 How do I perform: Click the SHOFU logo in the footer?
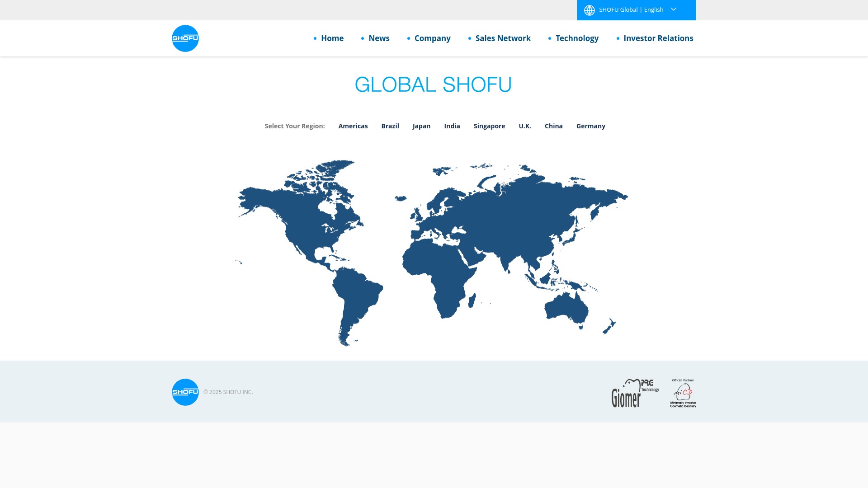(185, 392)
